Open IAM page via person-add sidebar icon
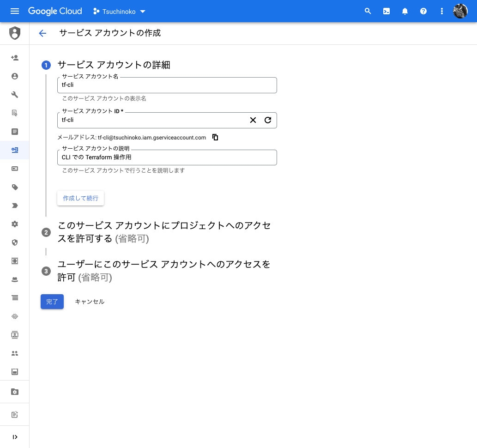Viewport: 477px width, 448px height. 15,58
